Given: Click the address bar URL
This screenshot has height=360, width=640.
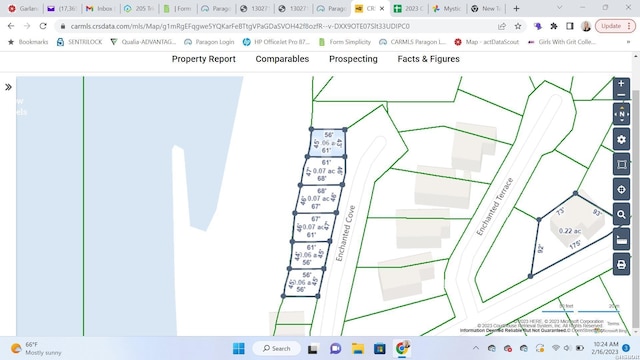Looking at the screenshot, I should pyautogui.click(x=240, y=26).
